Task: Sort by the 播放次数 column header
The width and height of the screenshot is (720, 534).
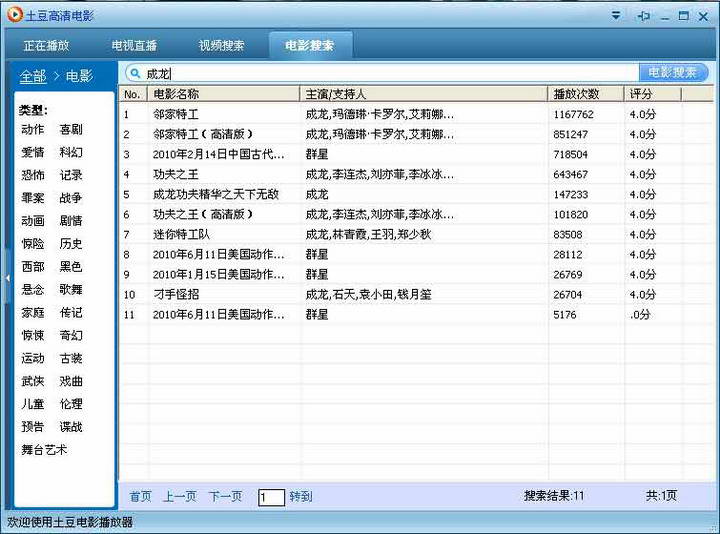Action: (x=577, y=94)
